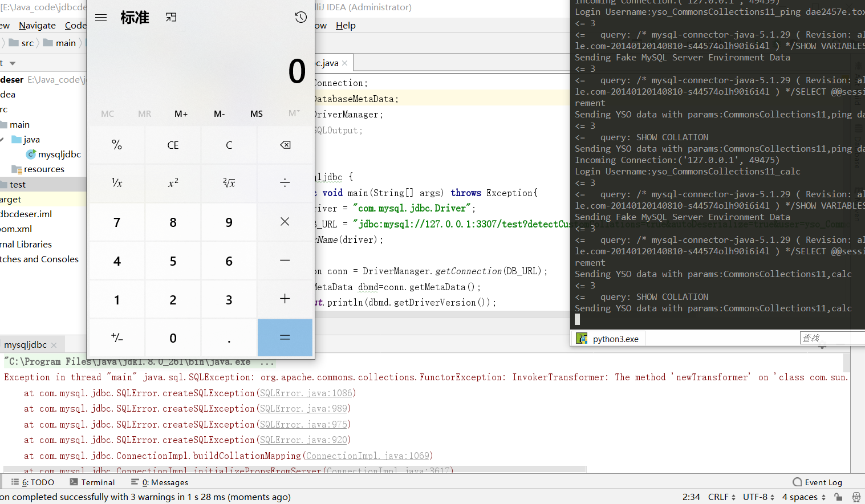This screenshot has height=504, width=865.
Task: Click the CE key in Calculator
Action: (173, 145)
